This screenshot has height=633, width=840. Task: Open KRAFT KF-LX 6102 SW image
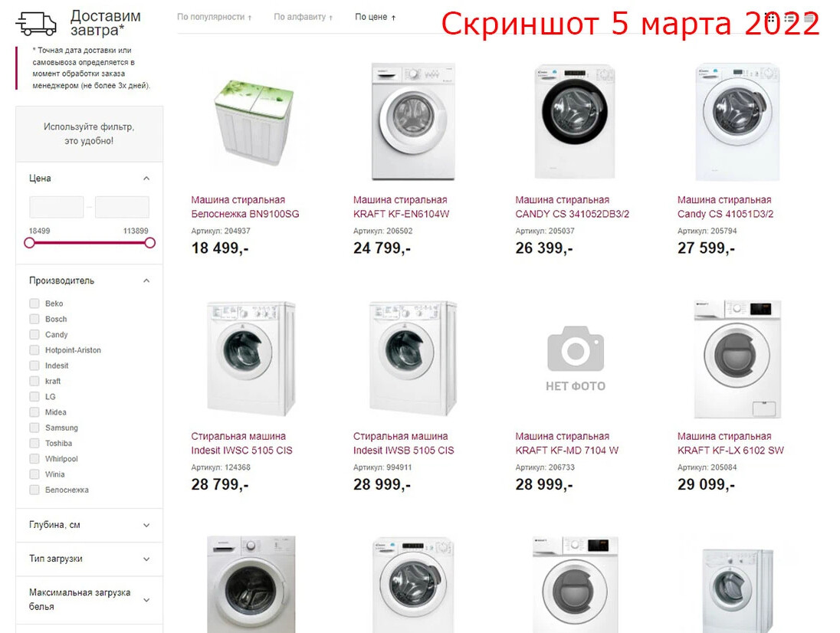click(737, 359)
